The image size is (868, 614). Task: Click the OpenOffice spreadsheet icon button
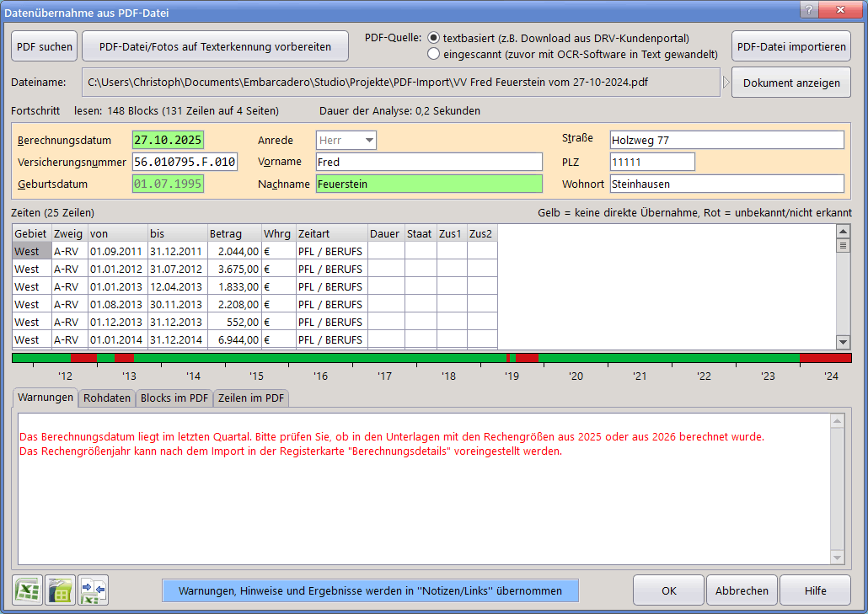61,590
